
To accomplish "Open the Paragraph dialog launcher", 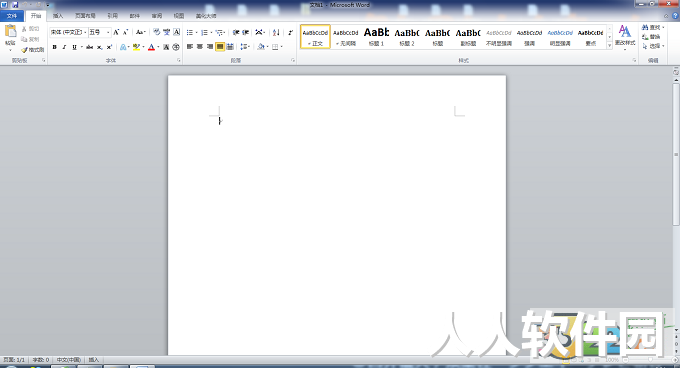I will point(293,61).
